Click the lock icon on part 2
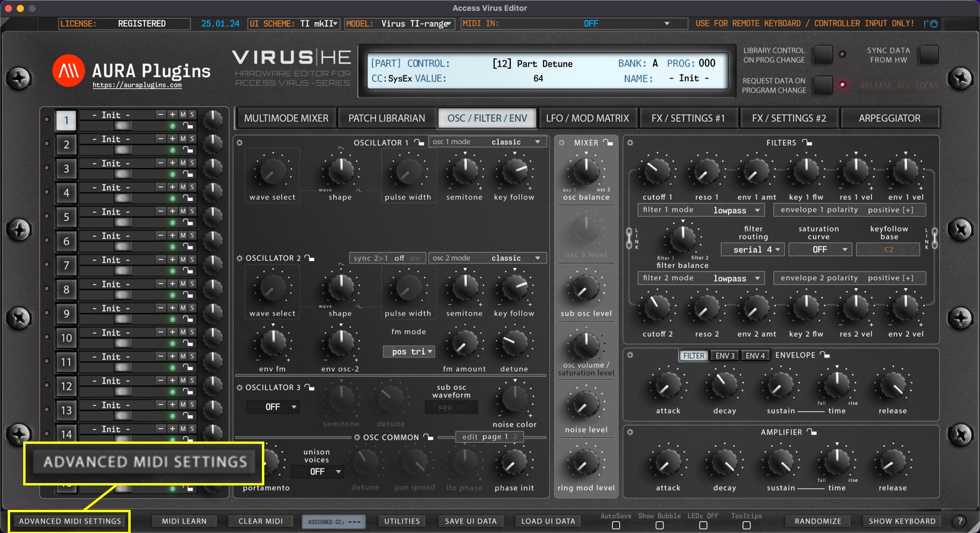 click(x=188, y=150)
